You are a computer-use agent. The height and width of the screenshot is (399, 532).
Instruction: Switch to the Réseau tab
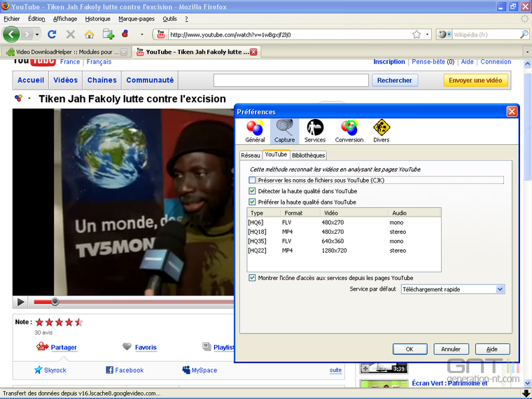251,155
